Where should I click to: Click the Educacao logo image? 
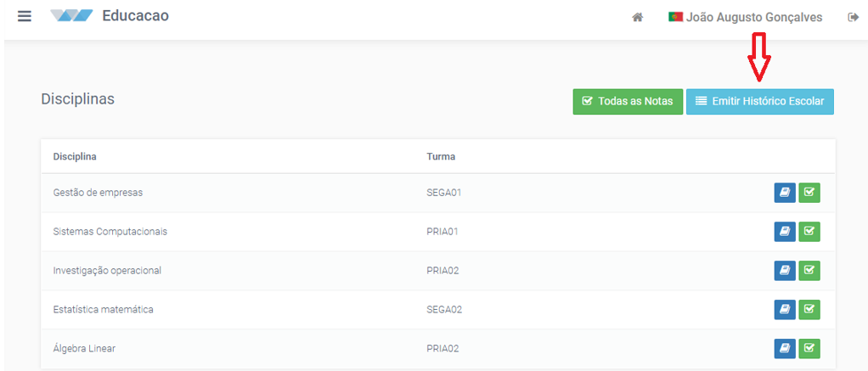point(71,16)
